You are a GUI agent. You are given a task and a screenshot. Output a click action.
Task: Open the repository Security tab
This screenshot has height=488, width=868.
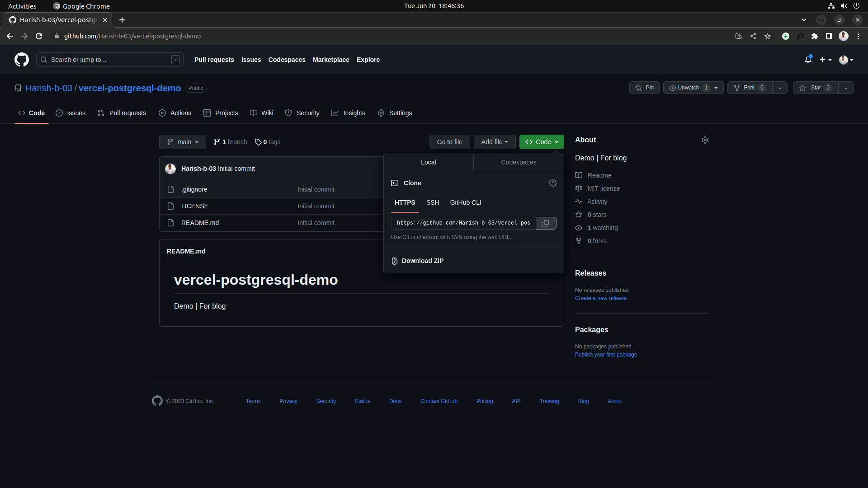[x=302, y=113]
